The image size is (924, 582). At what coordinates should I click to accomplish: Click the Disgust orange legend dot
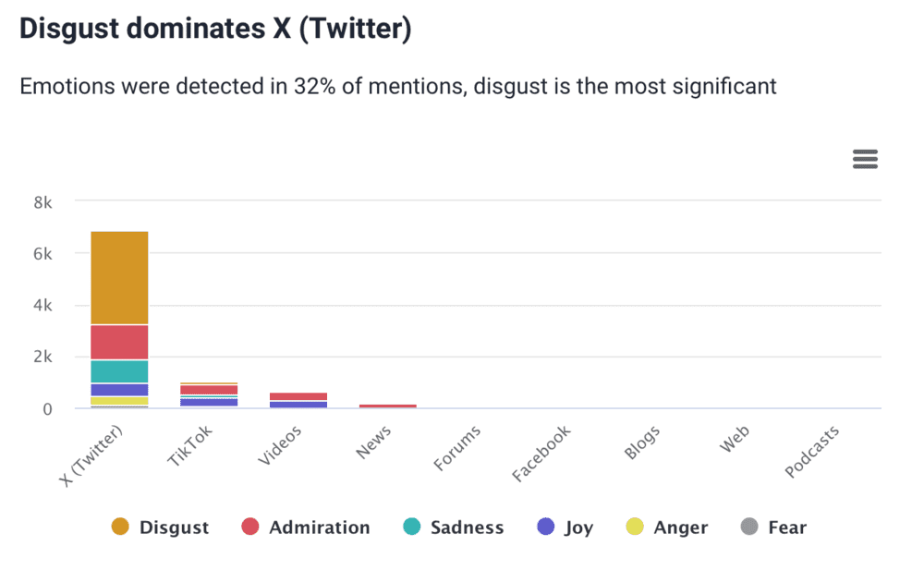pos(120,527)
